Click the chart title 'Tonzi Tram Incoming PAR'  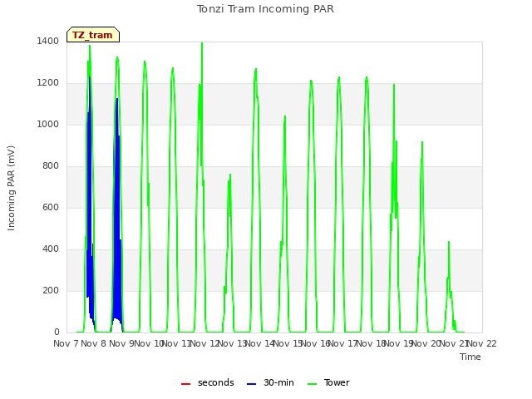[265, 9]
